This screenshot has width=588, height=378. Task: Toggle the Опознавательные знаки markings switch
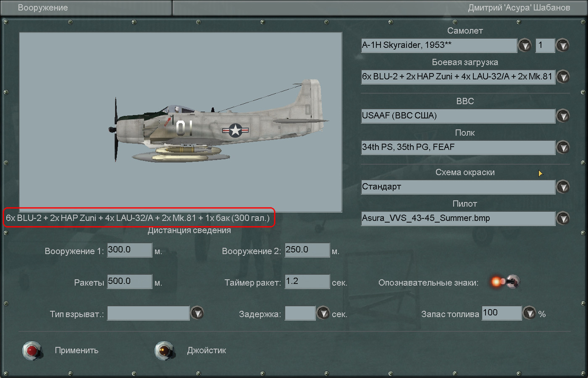[x=505, y=281]
